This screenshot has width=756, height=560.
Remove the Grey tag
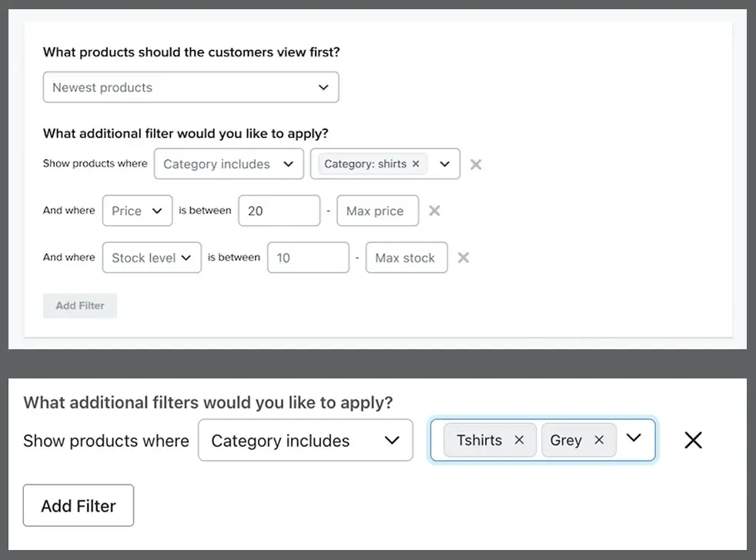(x=599, y=440)
